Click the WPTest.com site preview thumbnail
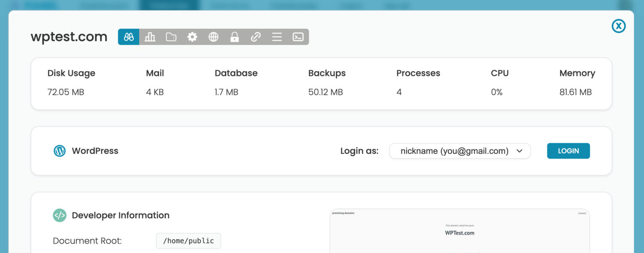The image size is (644, 253). click(x=459, y=232)
